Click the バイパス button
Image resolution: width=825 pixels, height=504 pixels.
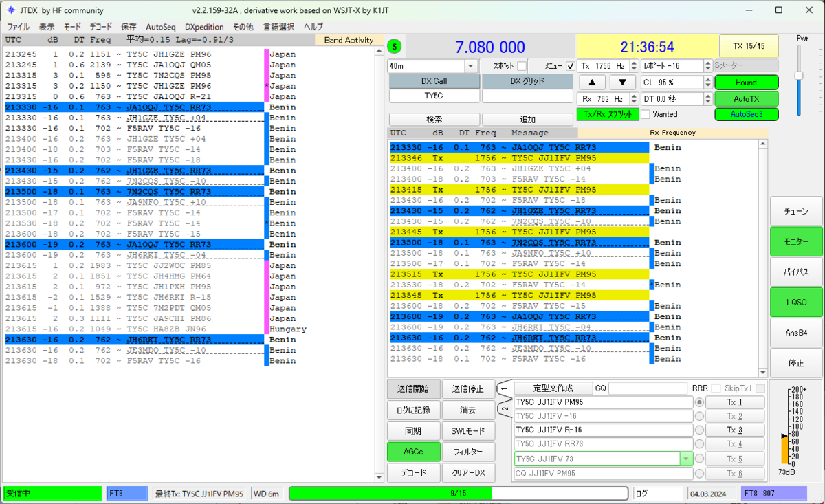tap(796, 272)
